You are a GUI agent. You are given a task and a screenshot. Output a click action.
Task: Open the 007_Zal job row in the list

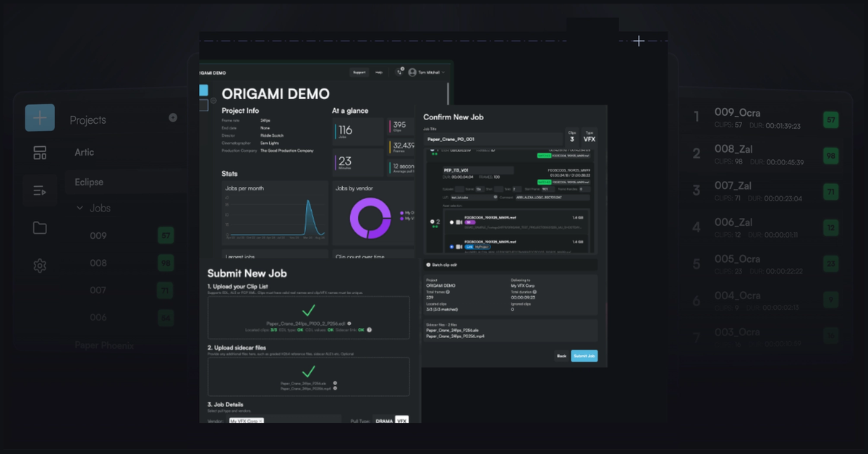coord(765,191)
